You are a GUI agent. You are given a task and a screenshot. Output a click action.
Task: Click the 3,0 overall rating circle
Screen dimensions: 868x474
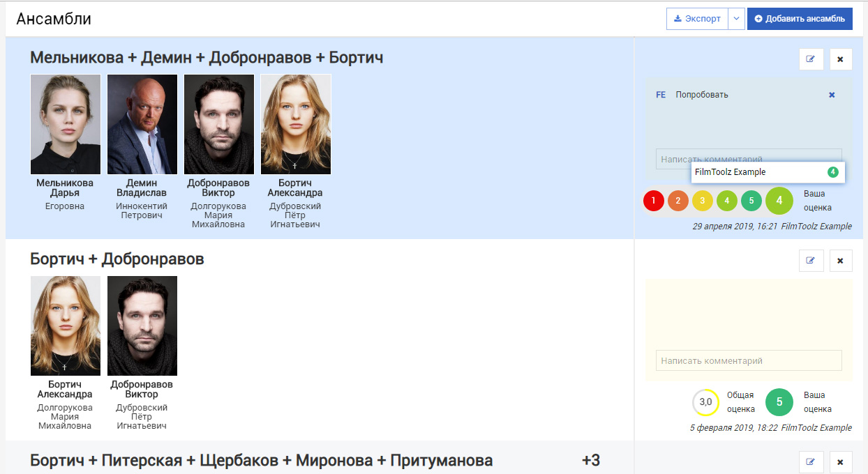click(705, 402)
